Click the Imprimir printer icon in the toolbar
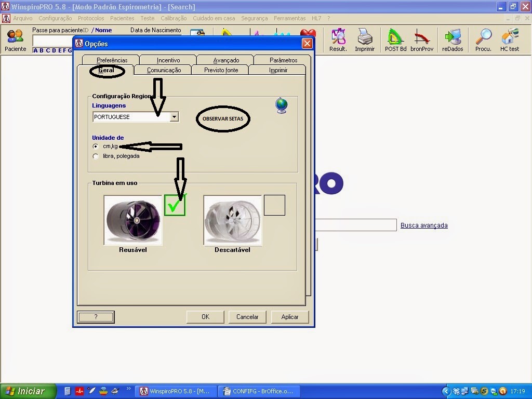Viewport: 532px width, 399px height. point(365,40)
